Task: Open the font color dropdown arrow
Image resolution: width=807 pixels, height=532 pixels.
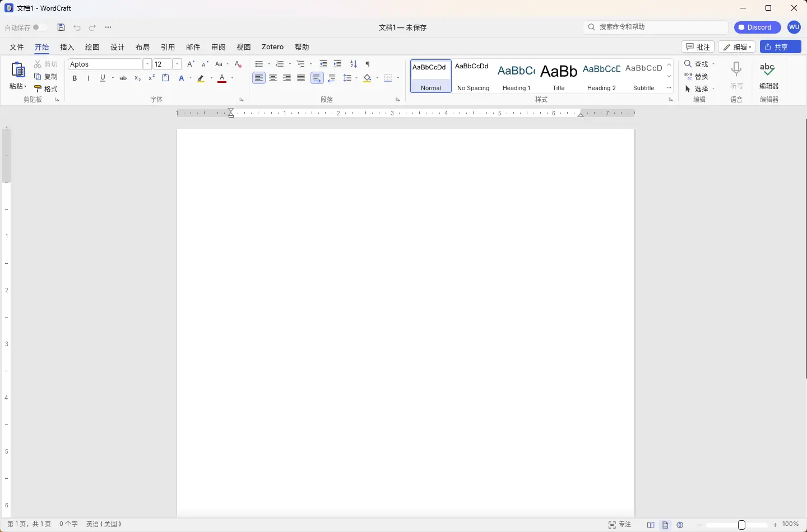Action: tap(232, 78)
